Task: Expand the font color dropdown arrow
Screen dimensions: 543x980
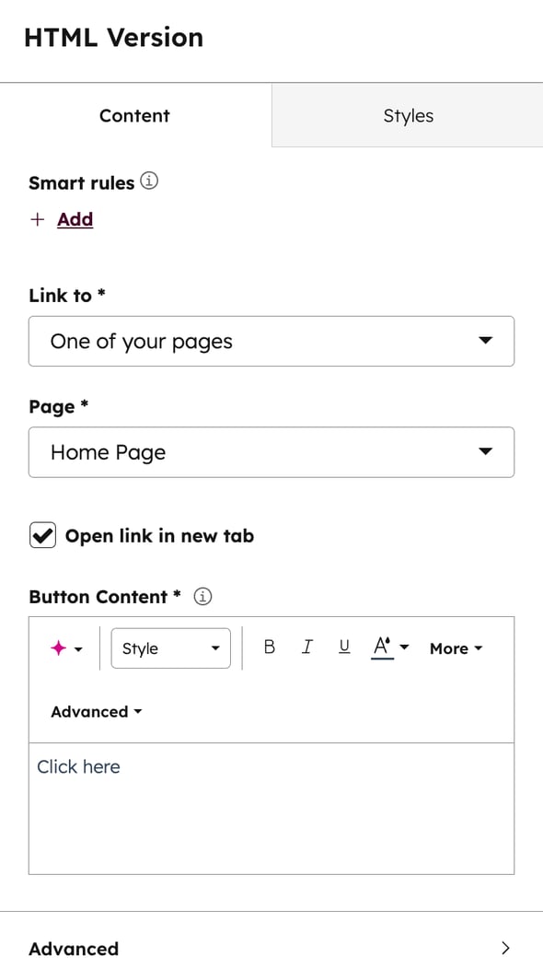Action: pyautogui.click(x=405, y=647)
